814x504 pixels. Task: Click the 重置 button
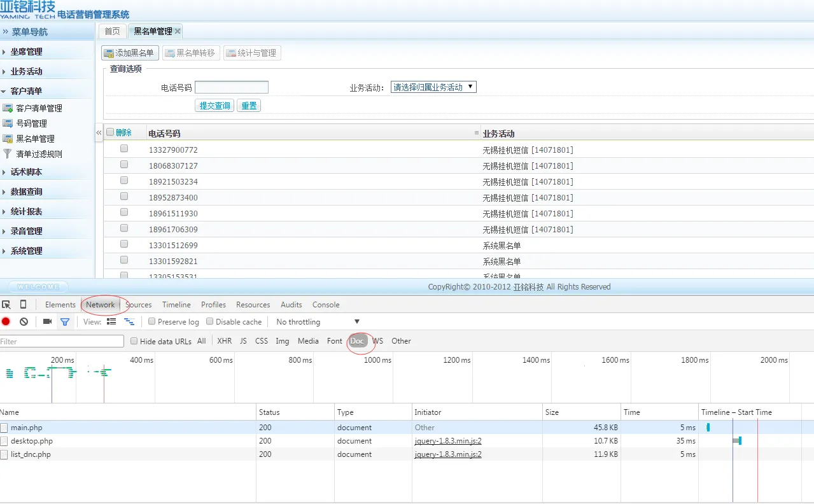click(249, 106)
